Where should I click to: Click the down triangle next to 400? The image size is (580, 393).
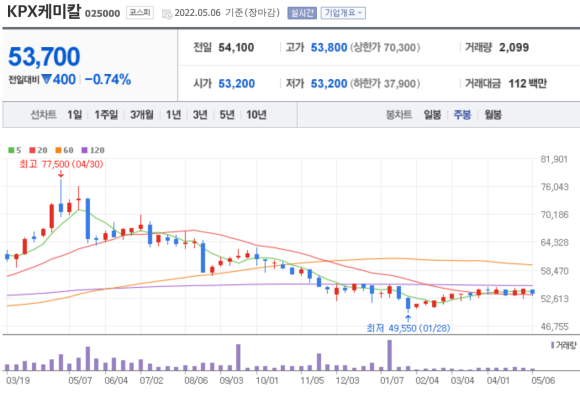(x=46, y=79)
